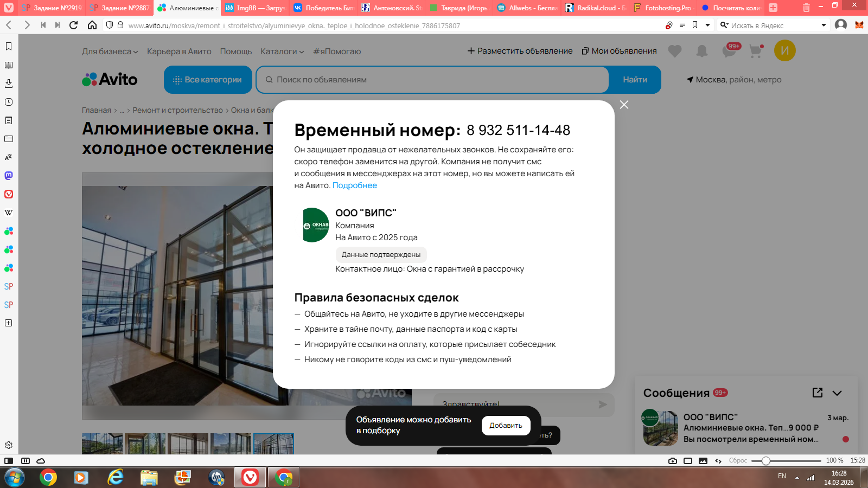
Task: Go back to the previous page
Action: (9, 25)
